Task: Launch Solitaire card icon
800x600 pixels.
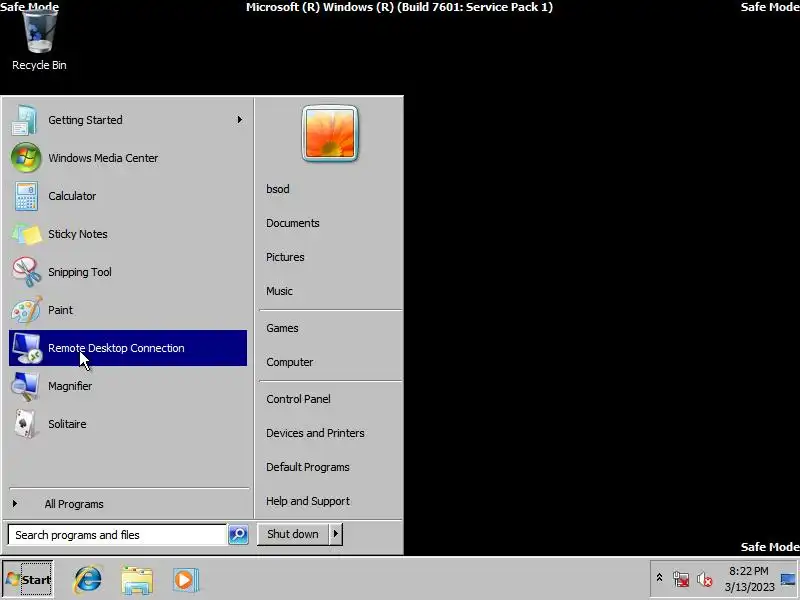Action: point(26,424)
